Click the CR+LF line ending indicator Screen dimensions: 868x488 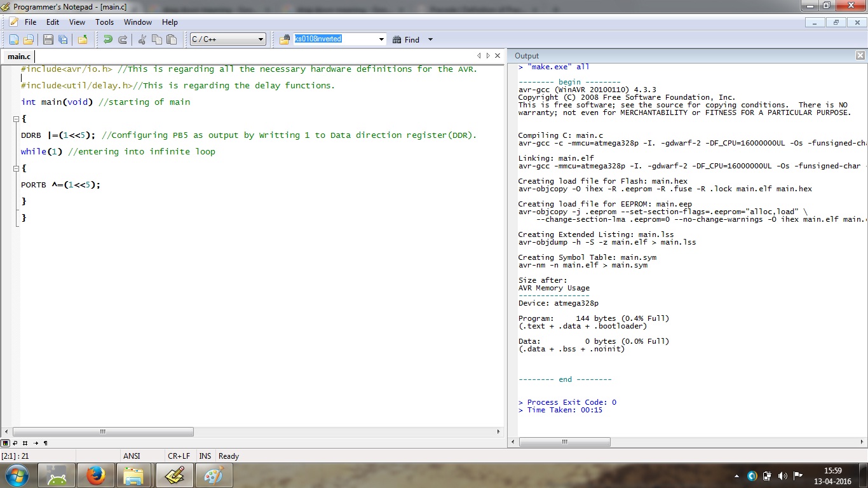pos(179,456)
